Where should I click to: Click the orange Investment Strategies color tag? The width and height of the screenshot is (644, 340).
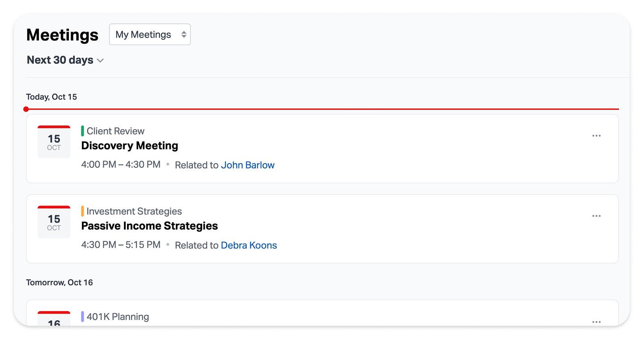coord(83,211)
